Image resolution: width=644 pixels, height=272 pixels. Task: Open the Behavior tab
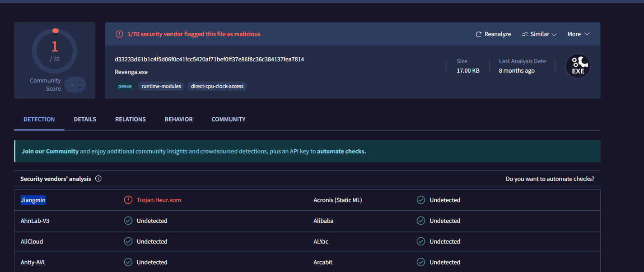click(178, 120)
